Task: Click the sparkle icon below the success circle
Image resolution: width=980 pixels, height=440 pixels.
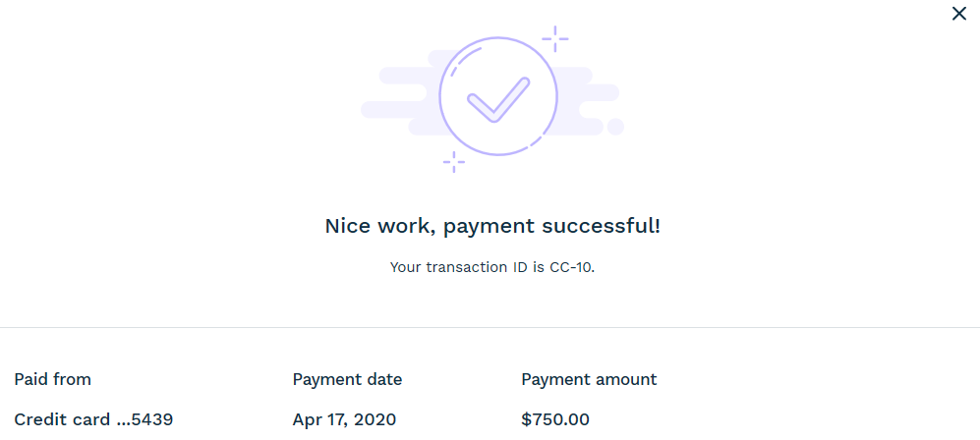Action: coord(453,161)
